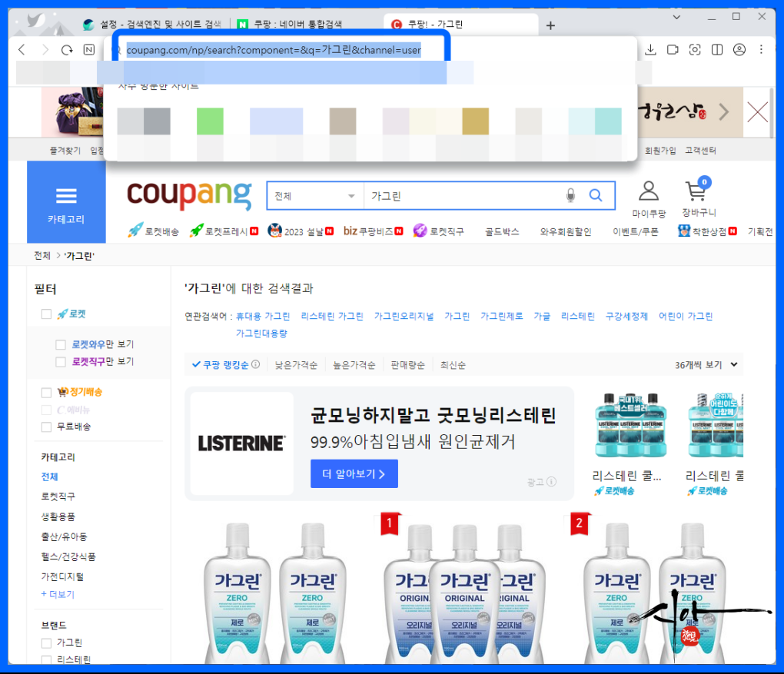Open the three-dot browser menu

(761, 49)
